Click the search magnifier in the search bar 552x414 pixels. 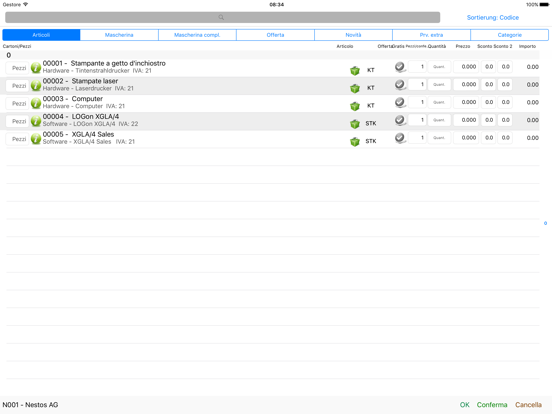point(221,17)
